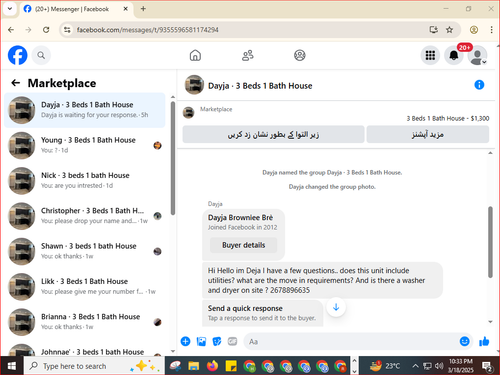Click the mark as pending Urdu button
Image resolution: width=500 pixels, height=375 pixels.
[273, 134]
